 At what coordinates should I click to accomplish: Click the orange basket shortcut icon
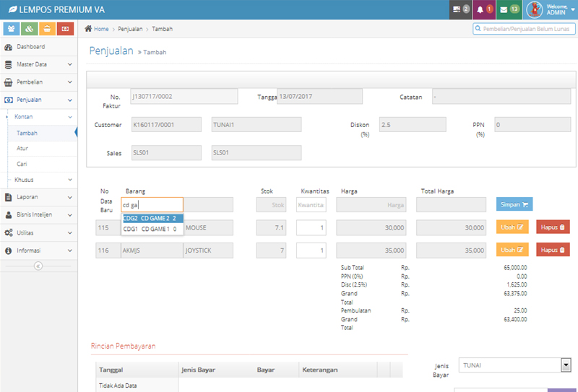[x=47, y=29]
